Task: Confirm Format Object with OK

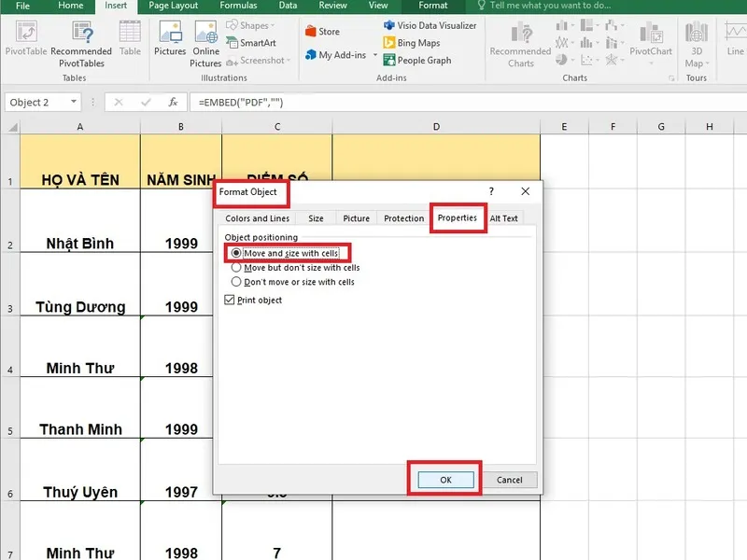Action: point(445,480)
